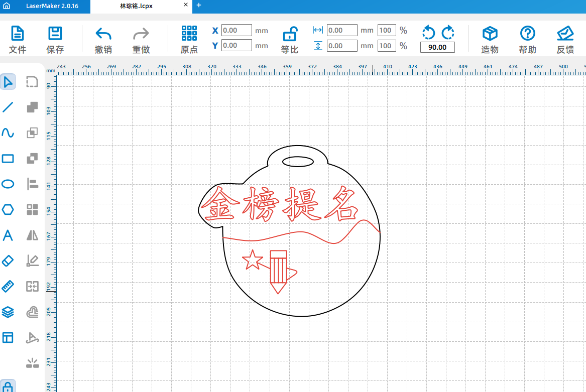Save the file with 保存
586x392 pixels.
point(55,40)
